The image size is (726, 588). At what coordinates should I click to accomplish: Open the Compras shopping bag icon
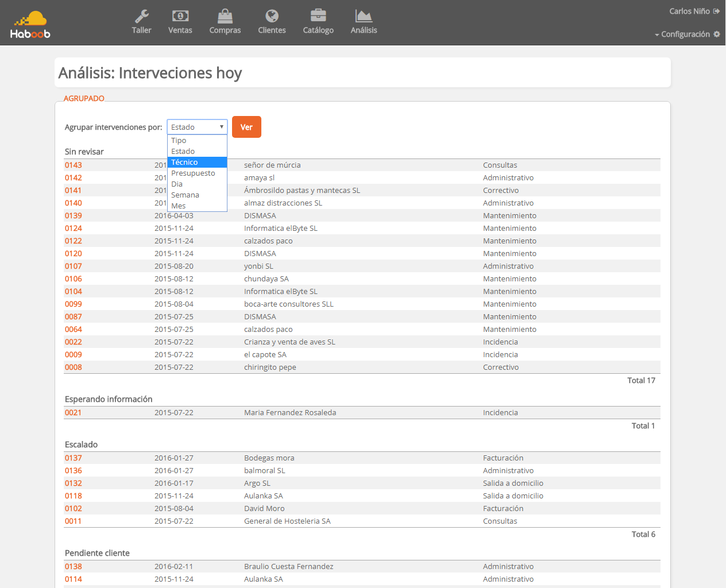coord(225,16)
